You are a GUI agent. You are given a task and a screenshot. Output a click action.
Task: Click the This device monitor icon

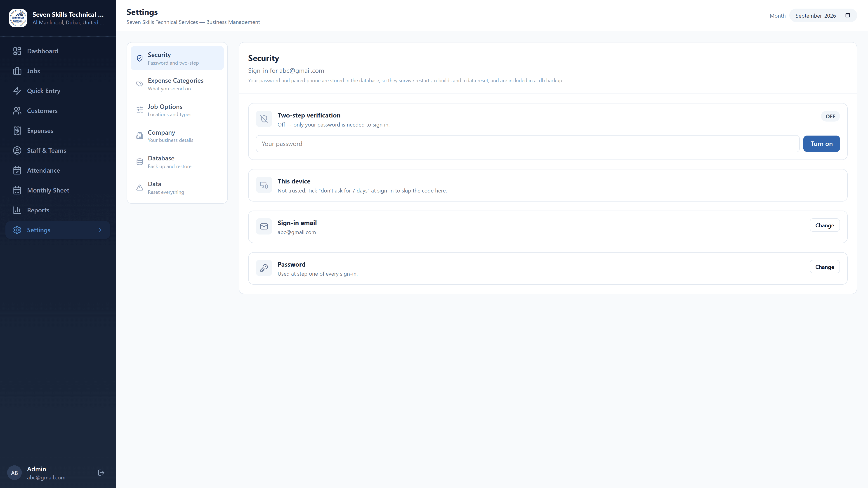click(264, 185)
